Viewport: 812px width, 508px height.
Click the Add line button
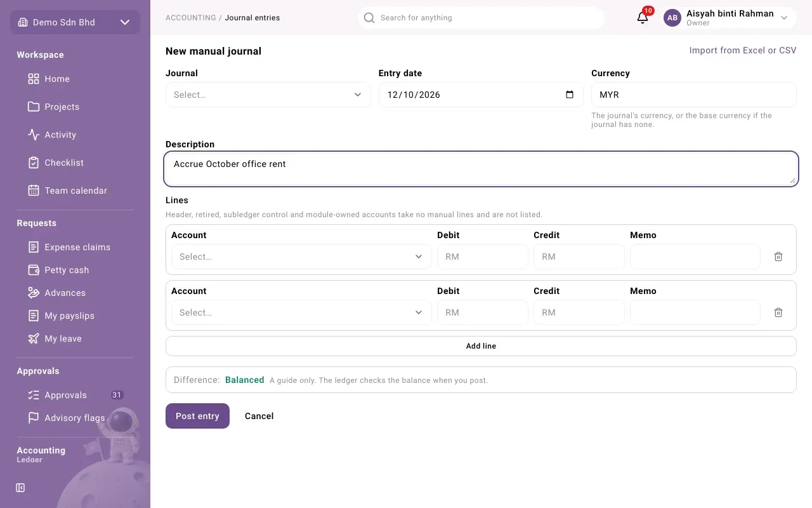pos(481,346)
